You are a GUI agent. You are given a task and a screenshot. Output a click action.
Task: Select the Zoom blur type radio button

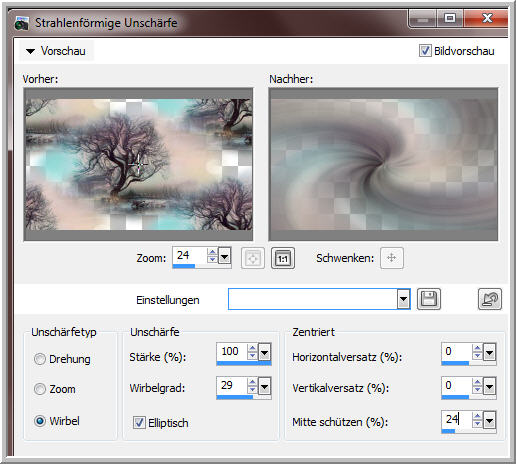(x=40, y=389)
